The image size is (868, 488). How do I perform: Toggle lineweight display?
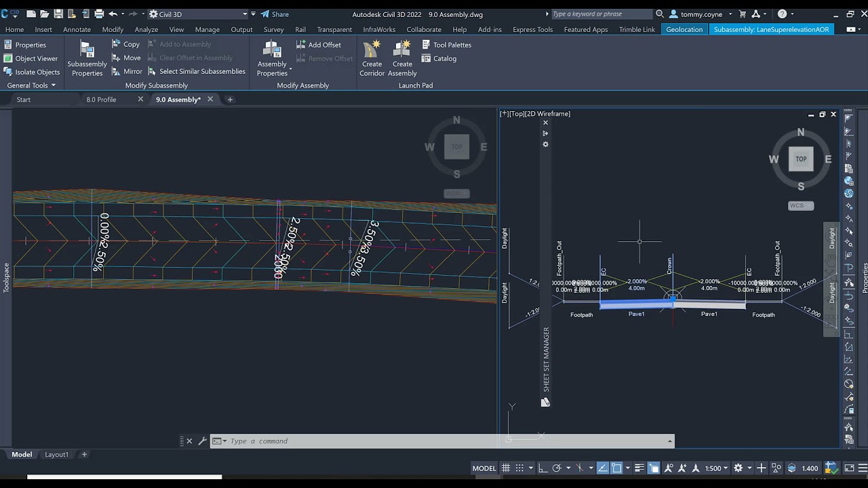639,468
